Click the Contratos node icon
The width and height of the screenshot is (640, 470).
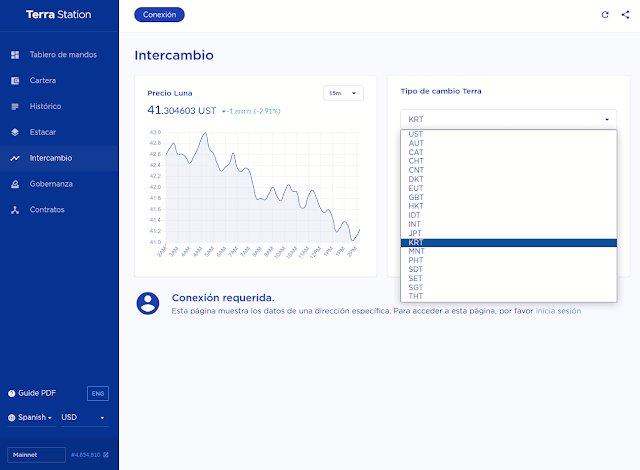[15, 210]
